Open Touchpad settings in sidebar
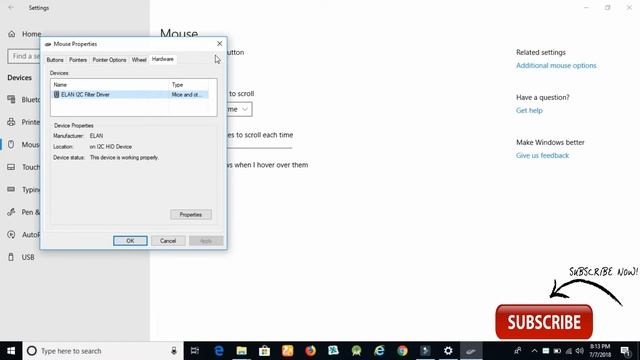 click(x=24, y=167)
